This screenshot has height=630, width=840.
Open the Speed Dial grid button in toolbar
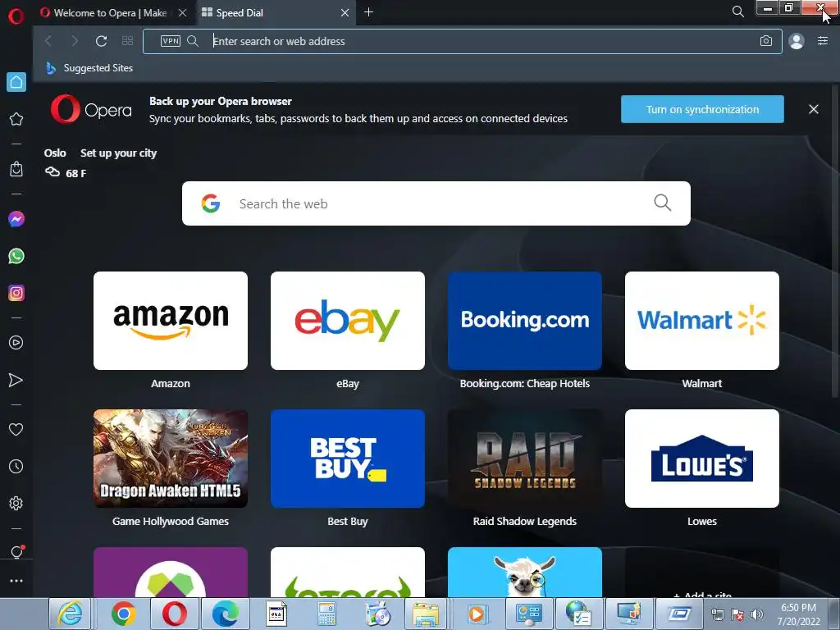point(127,41)
